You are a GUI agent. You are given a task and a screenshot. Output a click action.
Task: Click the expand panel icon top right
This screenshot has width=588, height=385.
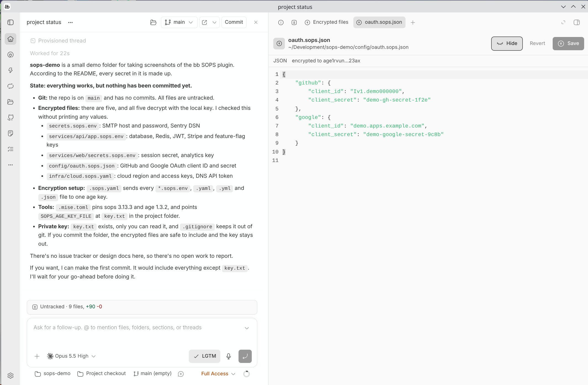[x=563, y=22]
